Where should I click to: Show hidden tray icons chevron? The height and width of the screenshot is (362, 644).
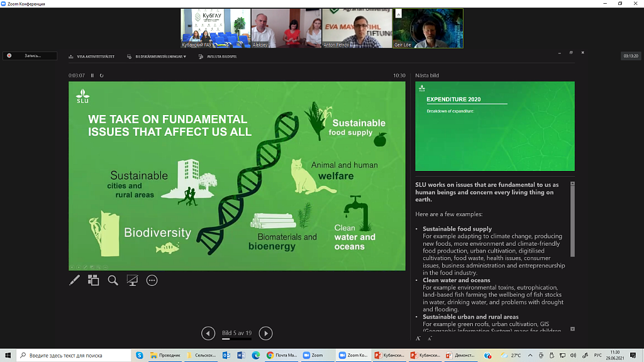pos(530,356)
